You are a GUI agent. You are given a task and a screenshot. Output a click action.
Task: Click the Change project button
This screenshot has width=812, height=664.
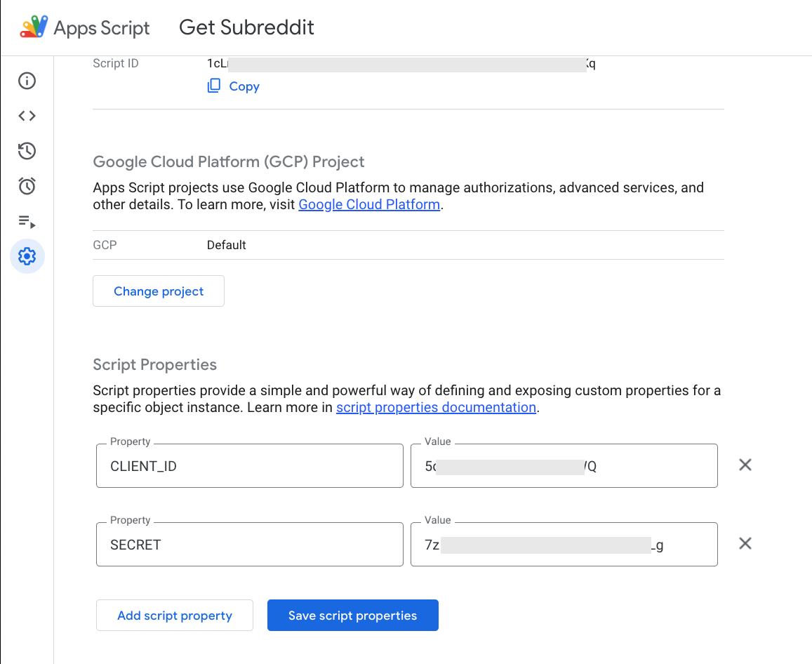[159, 291]
